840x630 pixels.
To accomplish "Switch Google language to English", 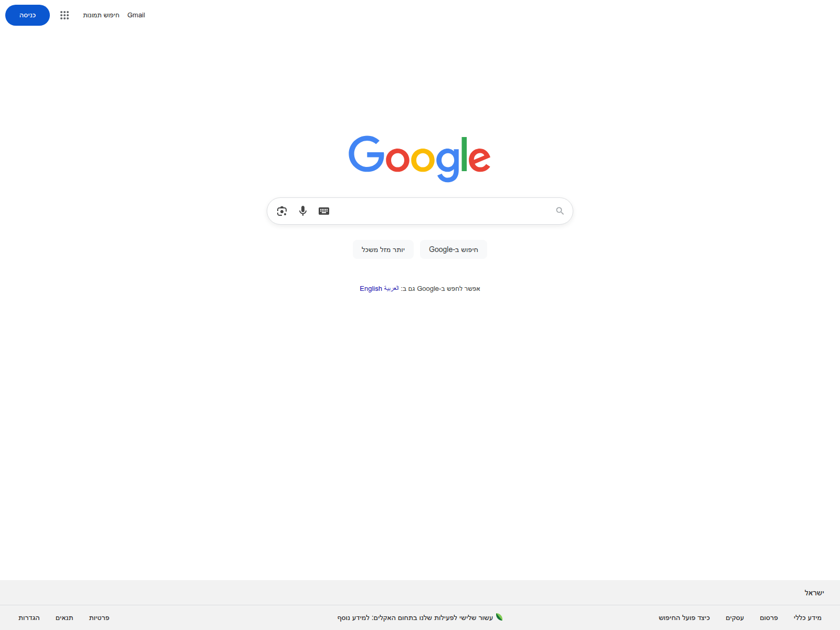I will [x=371, y=289].
